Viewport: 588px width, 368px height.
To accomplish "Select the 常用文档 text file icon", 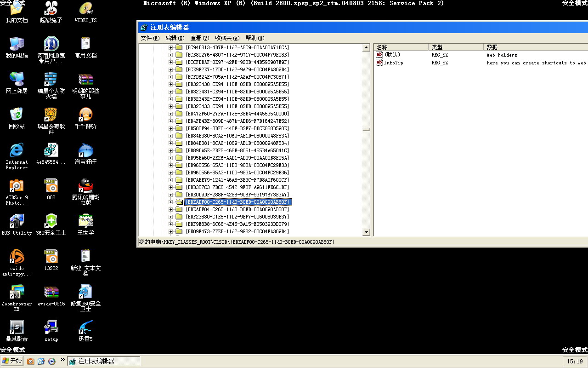I will point(85,44).
